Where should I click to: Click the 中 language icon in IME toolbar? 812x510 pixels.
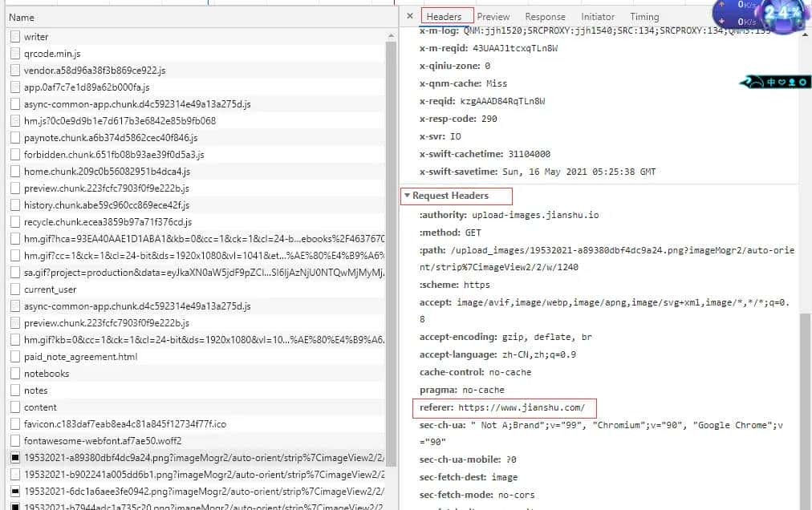tap(769, 82)
